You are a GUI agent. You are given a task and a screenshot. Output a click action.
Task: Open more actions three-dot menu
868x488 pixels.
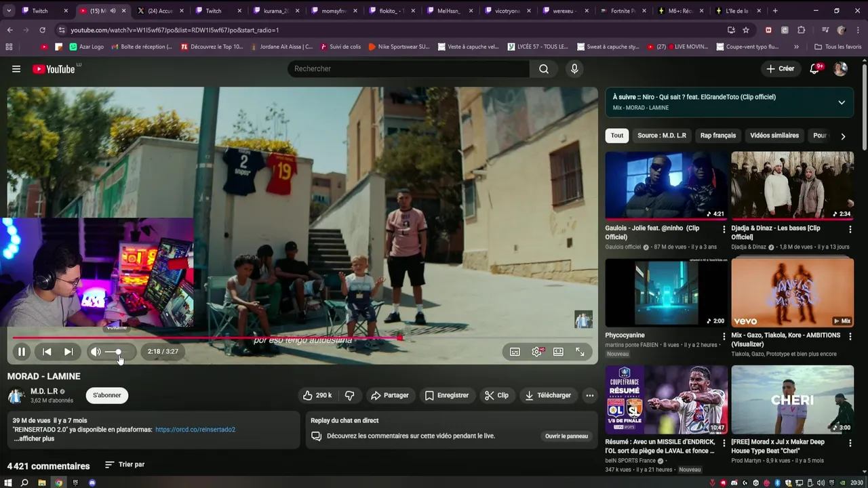tap(590, 395)
